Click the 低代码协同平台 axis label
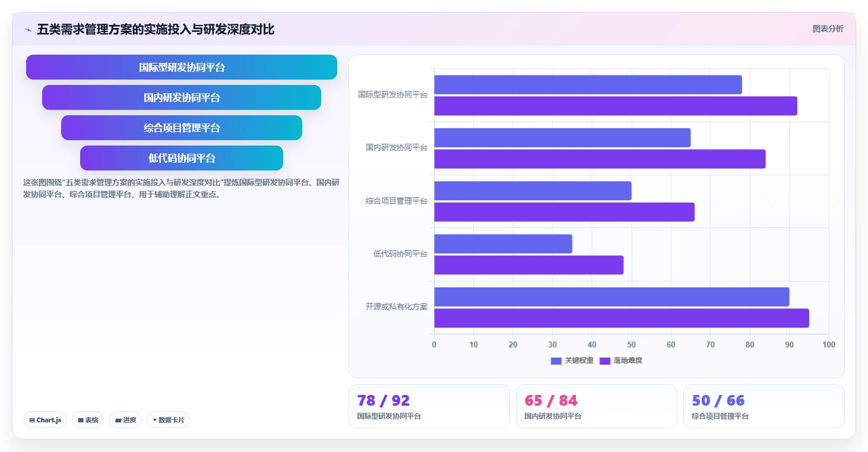 pos(400,254)
